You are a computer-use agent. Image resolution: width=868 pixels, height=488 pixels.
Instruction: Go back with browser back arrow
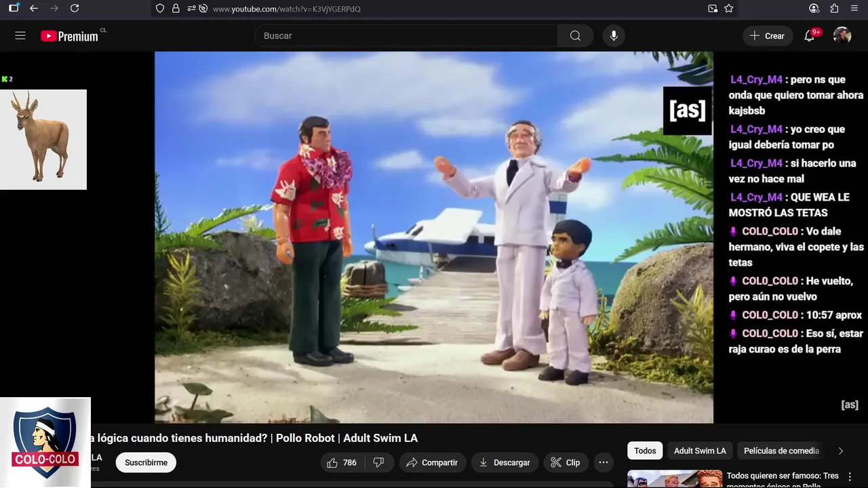click(x=34, y=8)
